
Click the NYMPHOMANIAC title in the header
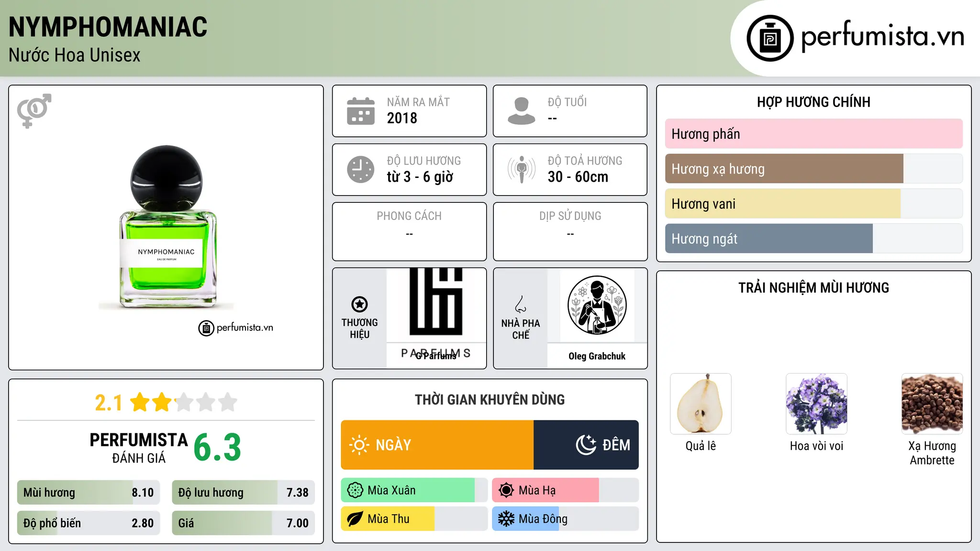(108, 27)
